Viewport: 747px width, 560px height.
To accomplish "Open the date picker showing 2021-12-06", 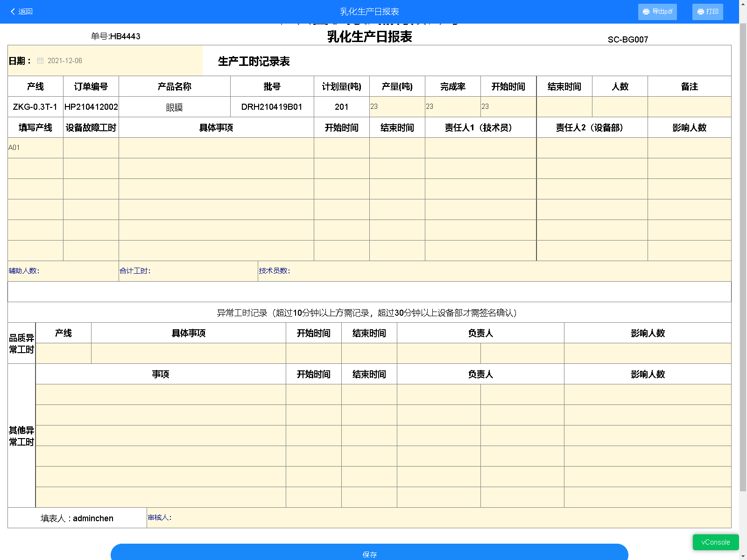I will [65, 61].
